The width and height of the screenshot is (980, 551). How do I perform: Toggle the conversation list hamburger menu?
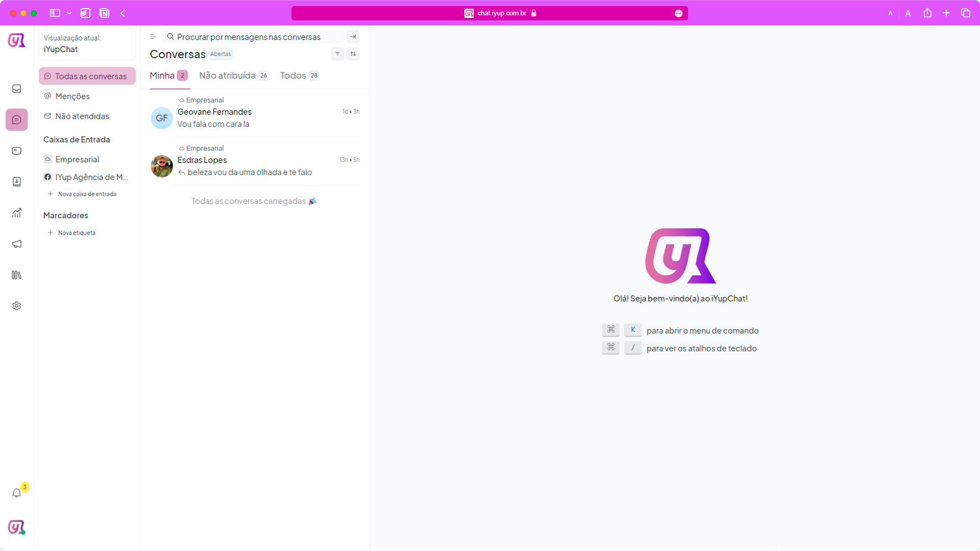(153, 37)
